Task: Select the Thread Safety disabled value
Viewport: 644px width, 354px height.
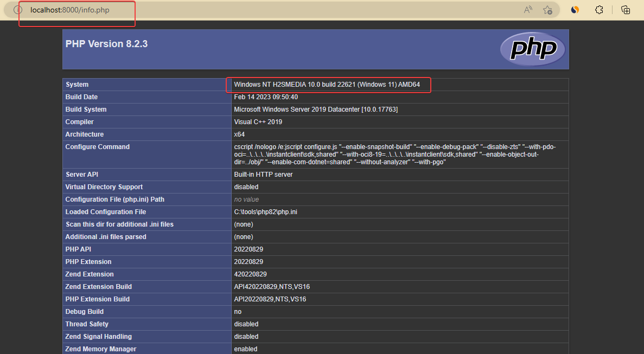Action: (246, 324)
